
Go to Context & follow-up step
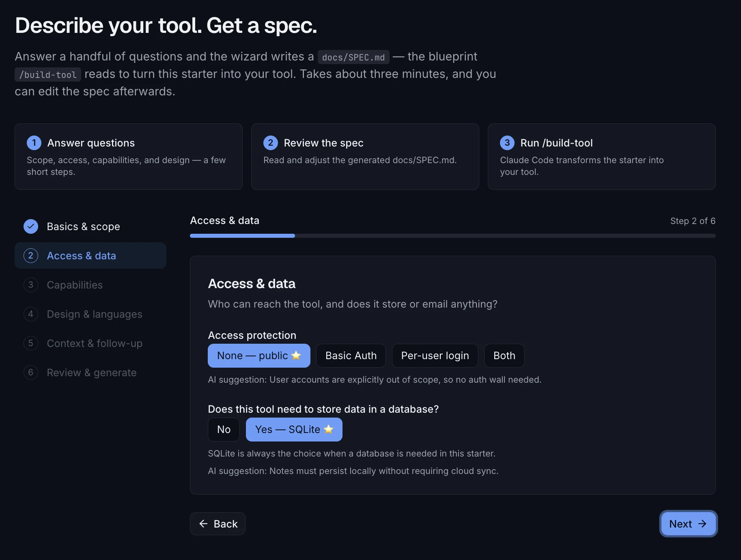tap(90, 343)
